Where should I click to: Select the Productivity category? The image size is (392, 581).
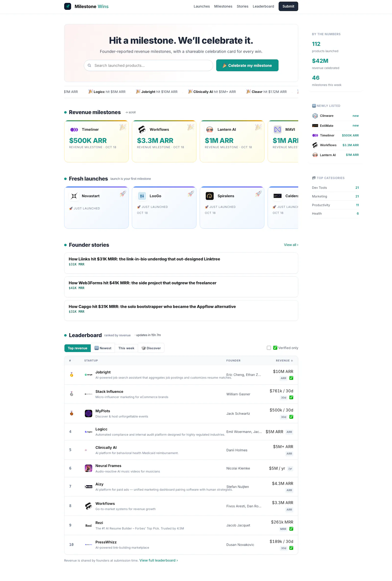tap(335, 205)
